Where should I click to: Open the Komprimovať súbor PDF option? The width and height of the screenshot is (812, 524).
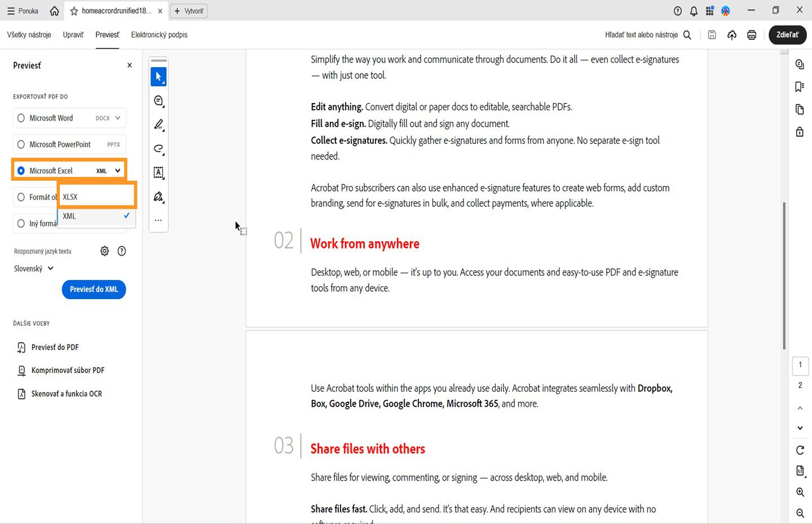coord(68,370)
